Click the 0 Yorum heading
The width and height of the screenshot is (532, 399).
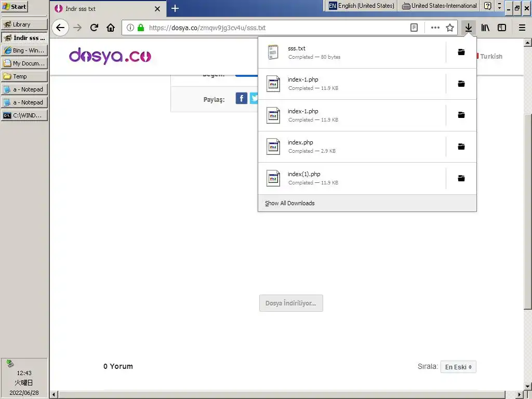pos(118,366)
